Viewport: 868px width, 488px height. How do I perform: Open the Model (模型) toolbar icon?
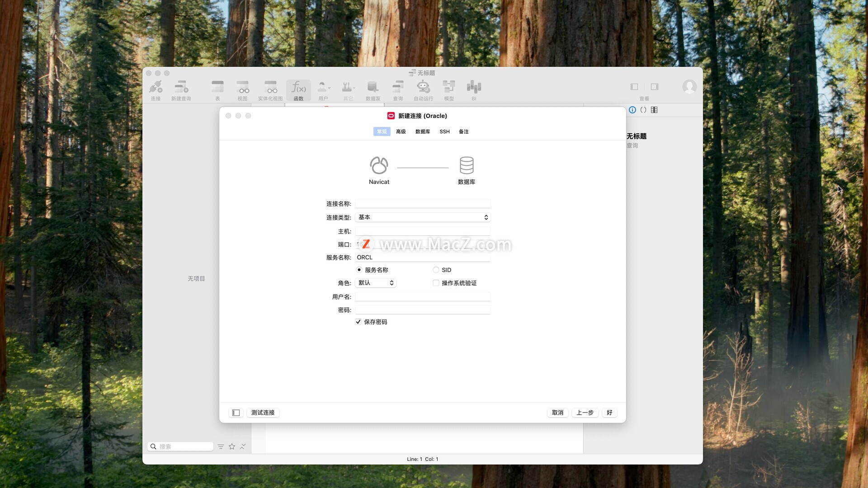tap(449, 90)
